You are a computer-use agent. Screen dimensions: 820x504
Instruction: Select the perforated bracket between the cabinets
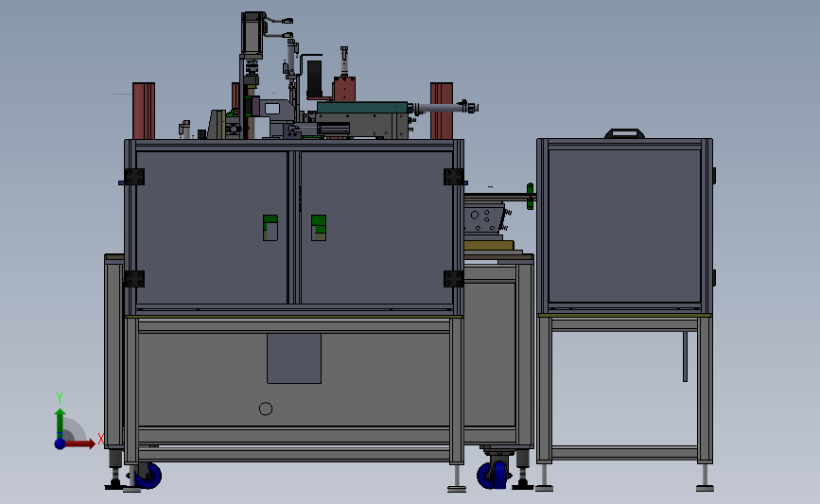[x=484, y=219]
